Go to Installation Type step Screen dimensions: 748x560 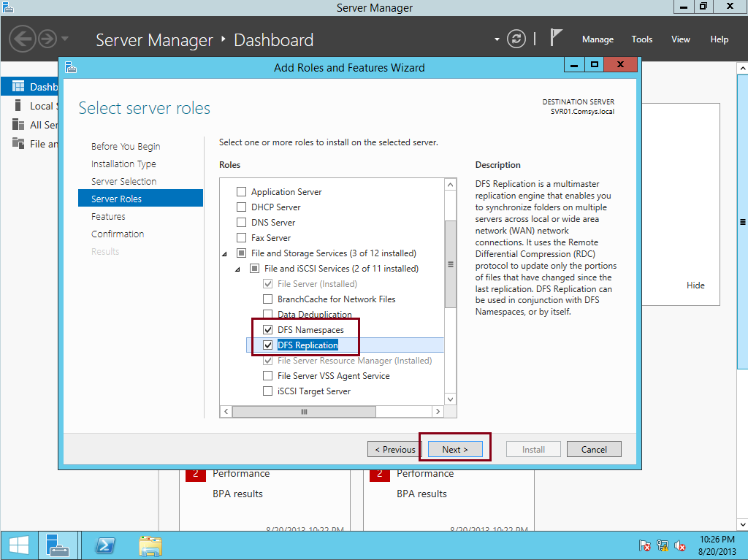123,164
